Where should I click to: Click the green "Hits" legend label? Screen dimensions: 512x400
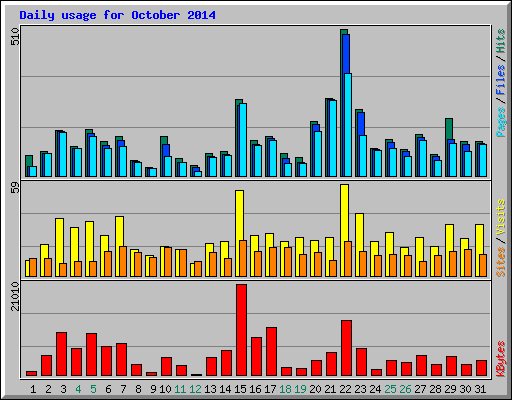(x=501, y=41)
